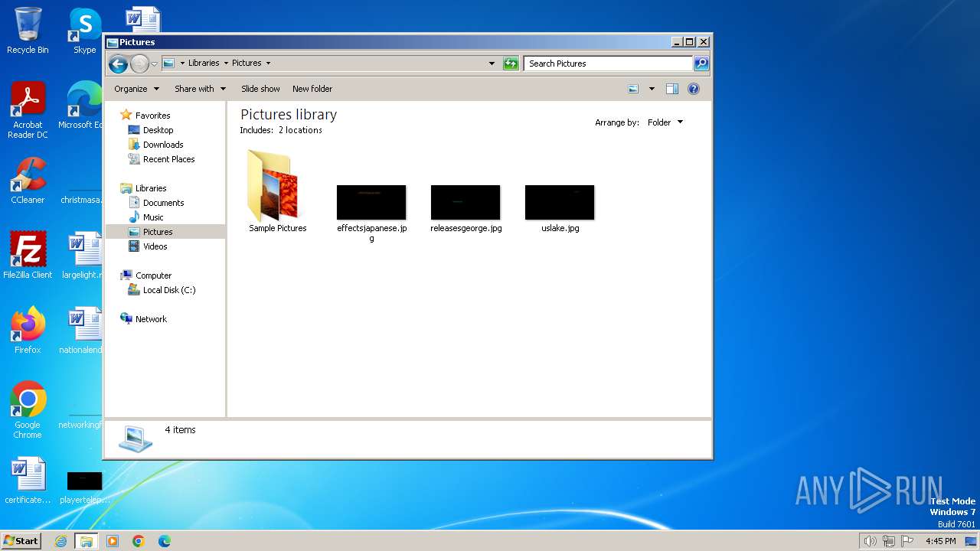
Task: Click the Refresh button beside the address bar
Action: coord(511,64)
